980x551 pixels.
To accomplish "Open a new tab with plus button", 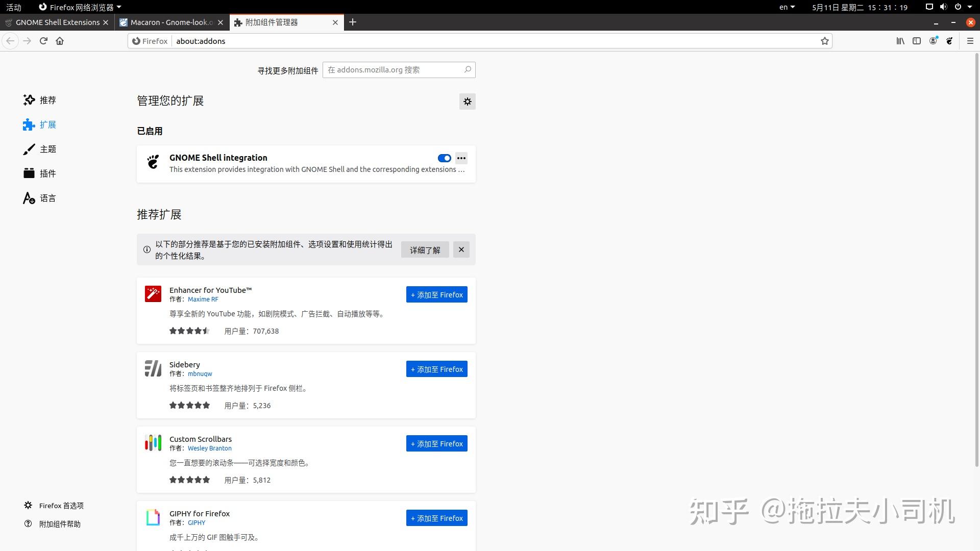I will pyautogui.click(x=353, y=22).
